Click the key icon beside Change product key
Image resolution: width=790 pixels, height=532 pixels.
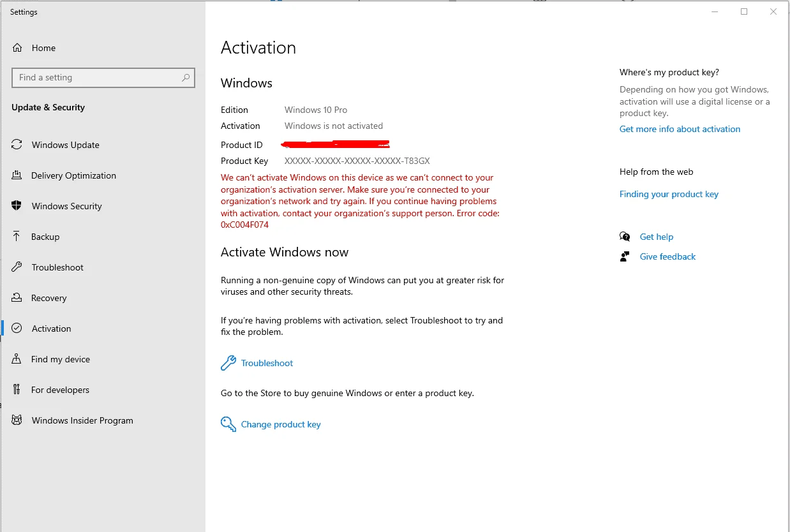coord(228,424)
